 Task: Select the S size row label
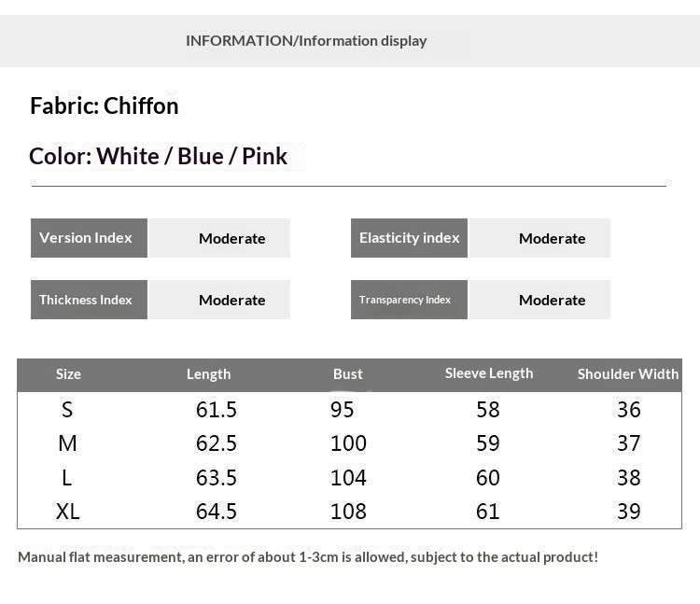click(x=67, y=409)
